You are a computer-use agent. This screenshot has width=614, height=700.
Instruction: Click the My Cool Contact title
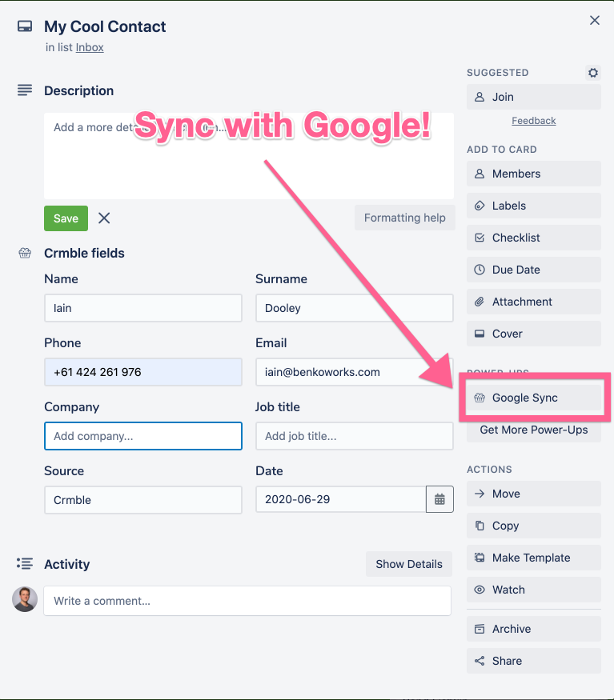pyautogui.click(x=105, y=26)
